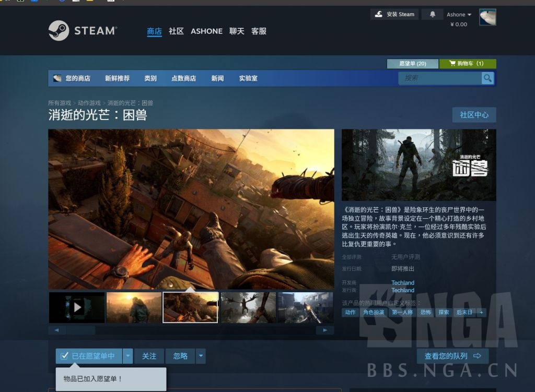
Task: Expand the wishlist dropdown arrow
Action: point(128,356)
